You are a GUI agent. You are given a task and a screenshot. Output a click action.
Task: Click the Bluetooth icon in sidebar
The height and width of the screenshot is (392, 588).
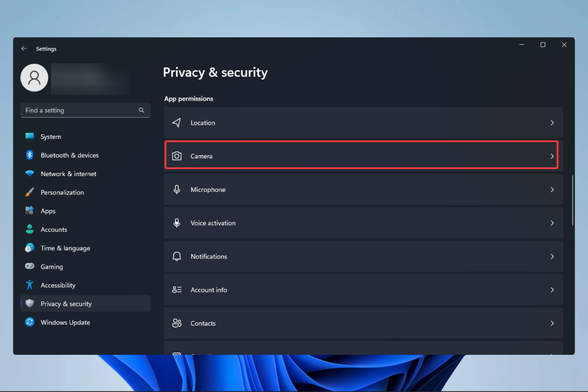tap(30, 155)
